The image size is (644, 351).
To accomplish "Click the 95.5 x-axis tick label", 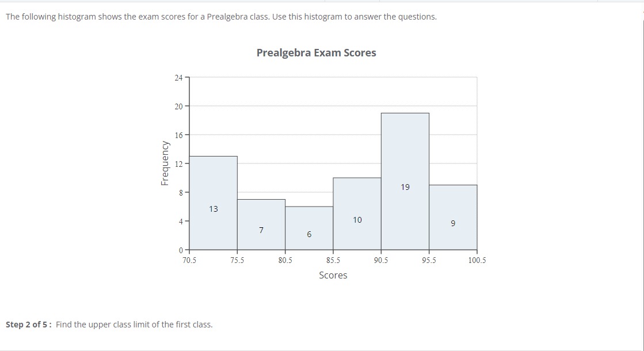I will (429, 260).
